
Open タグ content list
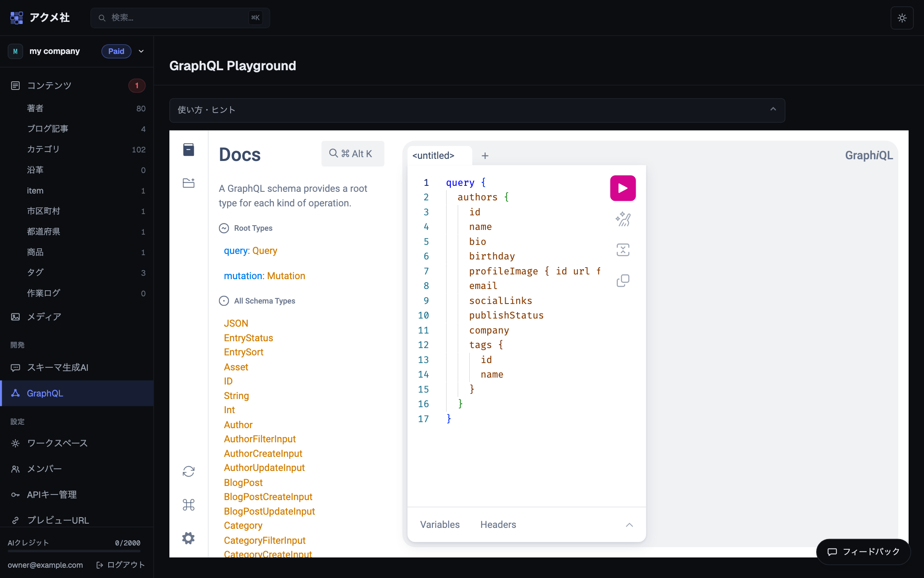pyautogui.click(x=86, y=273)
